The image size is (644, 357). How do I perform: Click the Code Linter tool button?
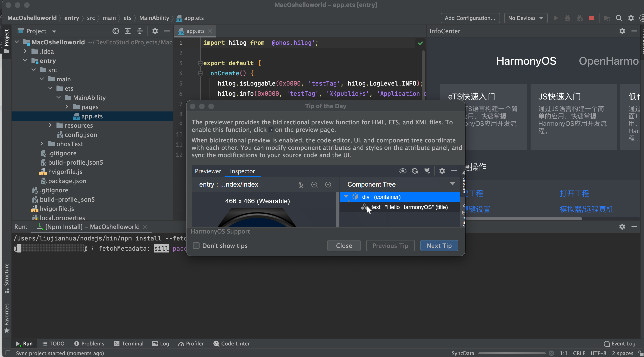tap(231, 344)
